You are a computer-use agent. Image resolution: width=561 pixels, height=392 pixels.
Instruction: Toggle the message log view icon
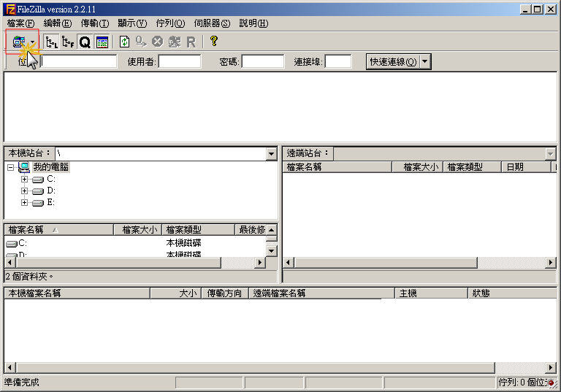(102, 42)
